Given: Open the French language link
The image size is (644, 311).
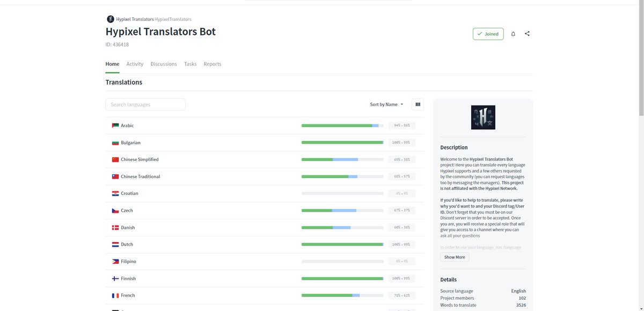Looking at the screenshot, I should tap(128, 295).
